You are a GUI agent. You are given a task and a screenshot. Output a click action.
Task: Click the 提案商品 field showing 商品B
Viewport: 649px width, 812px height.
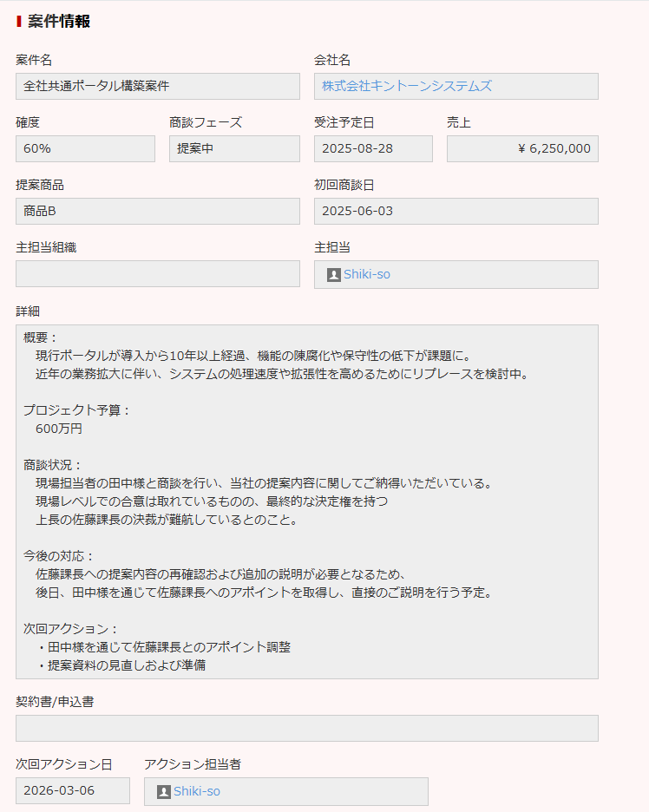(157, 211)
